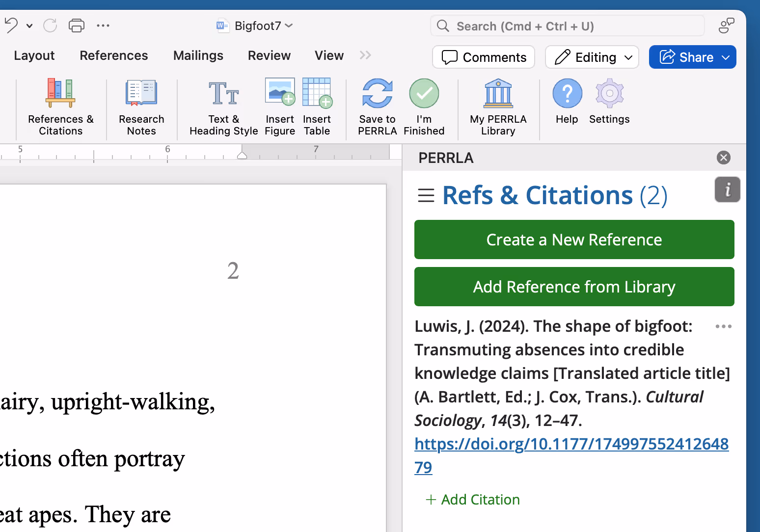Open the Comments button
The height and width of the screenshot is (532, 760).
click(x=484, y=57)
